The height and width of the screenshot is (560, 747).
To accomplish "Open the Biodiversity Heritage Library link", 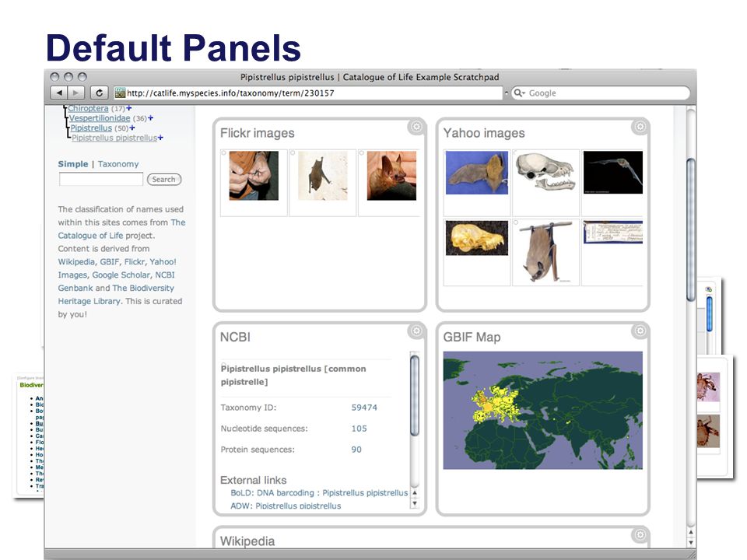I will click(116, 294).
